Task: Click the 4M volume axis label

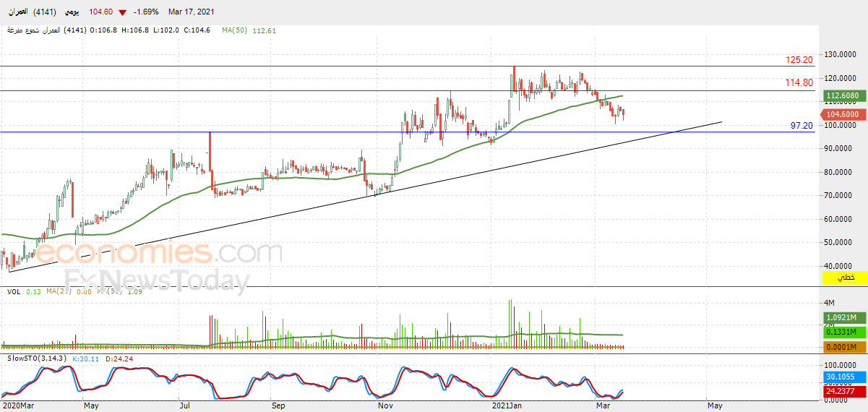Action: click(830, 302)
